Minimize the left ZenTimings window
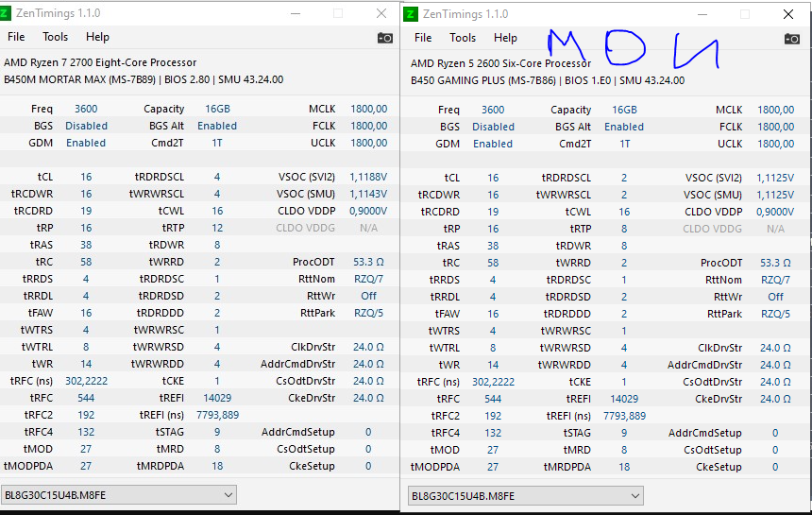Screen dimensions: 812x515 [x=296, y=13]
